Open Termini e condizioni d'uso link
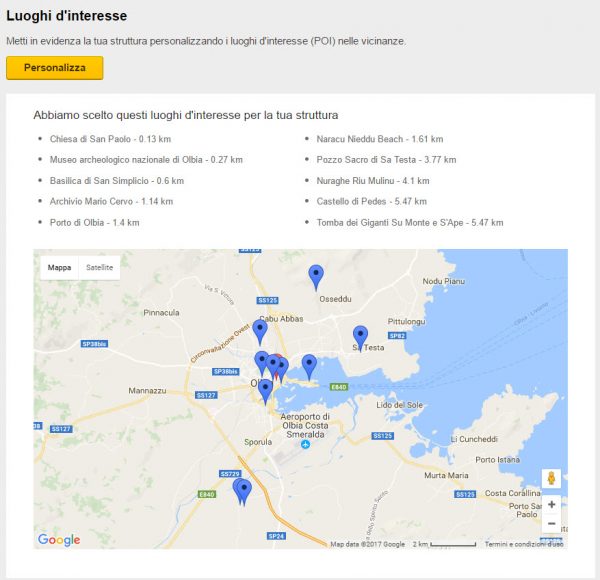 [x=524, y=544]
